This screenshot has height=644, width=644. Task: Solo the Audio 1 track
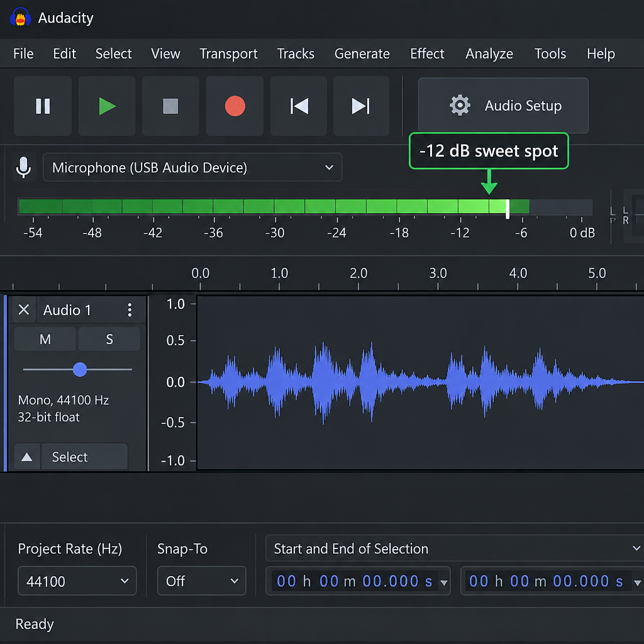coord(109,339)
